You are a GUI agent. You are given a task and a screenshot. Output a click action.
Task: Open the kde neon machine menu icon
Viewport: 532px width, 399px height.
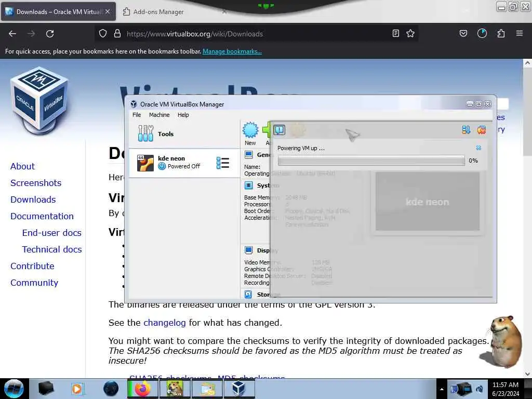[222, 163]
